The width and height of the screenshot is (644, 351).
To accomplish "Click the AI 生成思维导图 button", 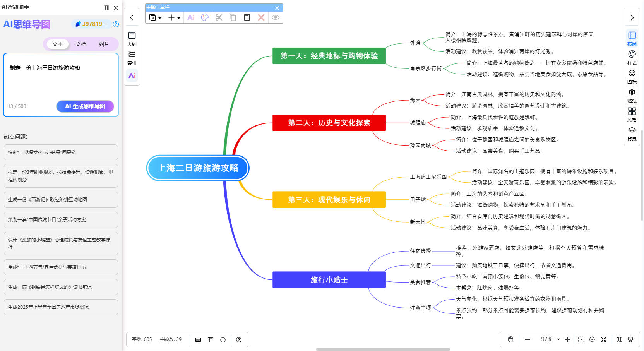I will pos(85,106).
